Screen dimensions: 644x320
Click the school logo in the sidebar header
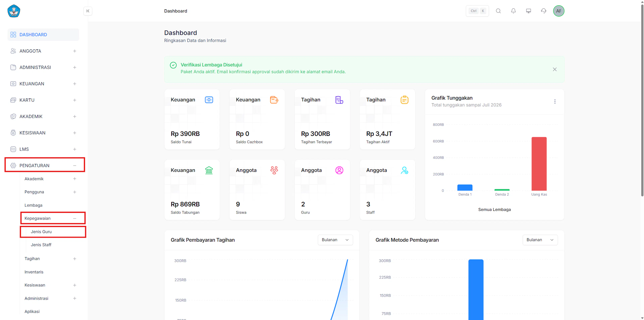[x=14, y=11]
